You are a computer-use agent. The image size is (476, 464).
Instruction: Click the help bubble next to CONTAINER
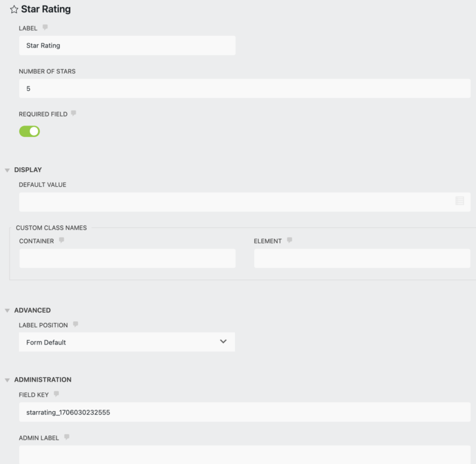coord(61,240)
